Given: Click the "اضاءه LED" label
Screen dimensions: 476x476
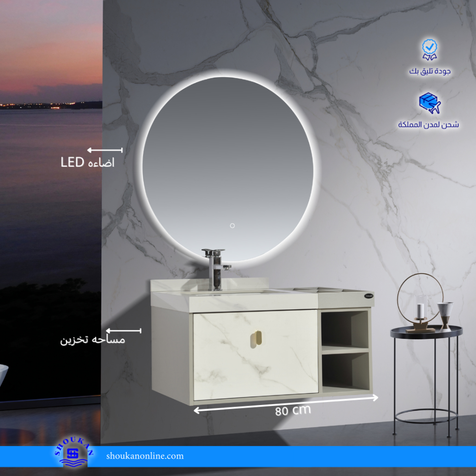Looking at the screenshot, I should point(88,163).
